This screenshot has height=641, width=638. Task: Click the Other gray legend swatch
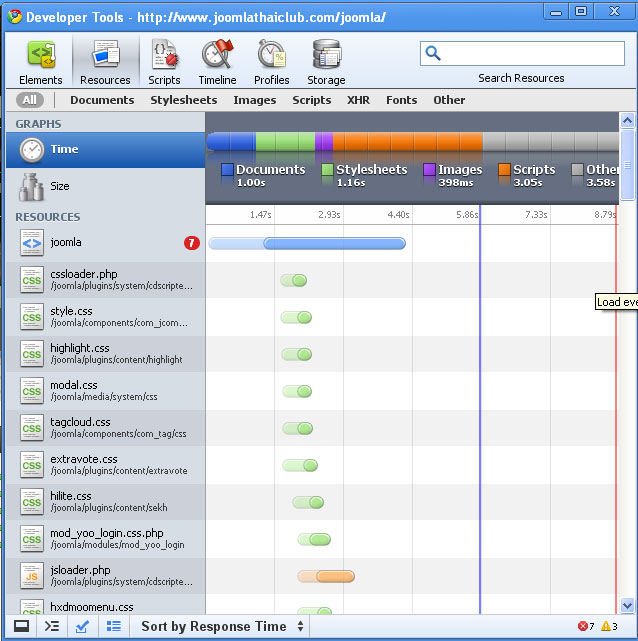(x=577, y=169)
